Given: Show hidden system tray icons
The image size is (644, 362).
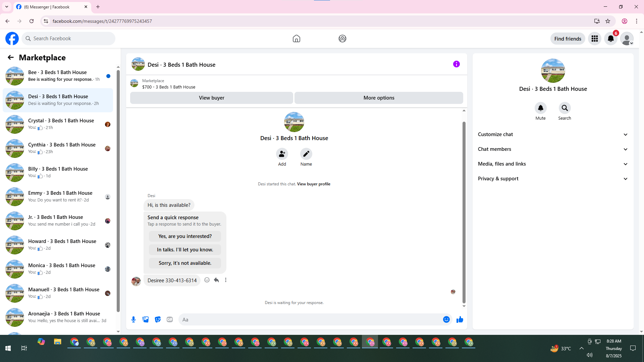Looking at the screenshot, I should coord(582,348).
